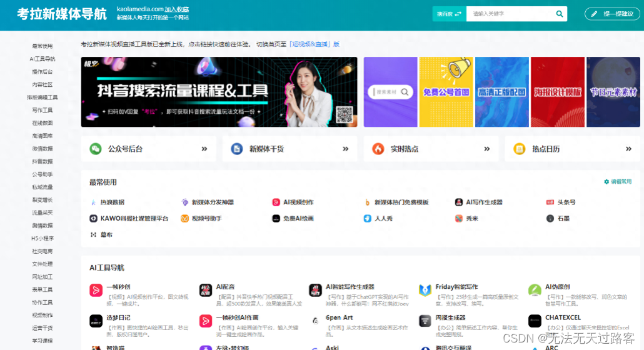Open the search engine switcher dropdown
The width and height of the screenshot is (644, 350).
coord(449,14)
